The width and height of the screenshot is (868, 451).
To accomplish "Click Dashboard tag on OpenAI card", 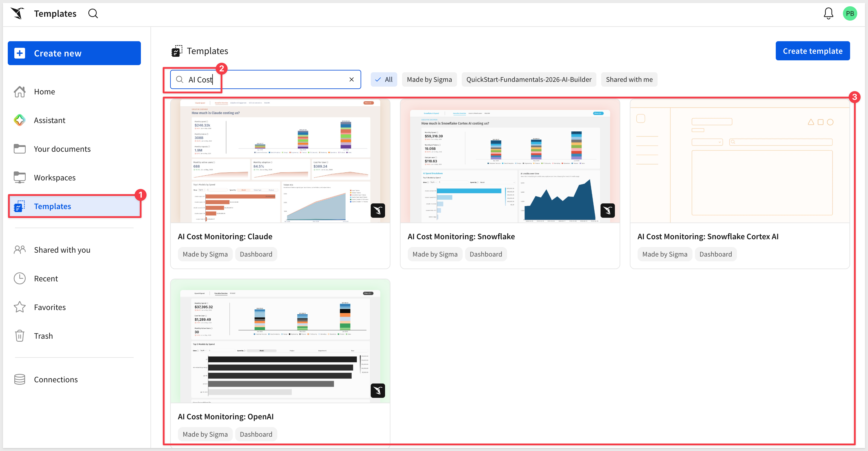I will click(x=256, y=434).
